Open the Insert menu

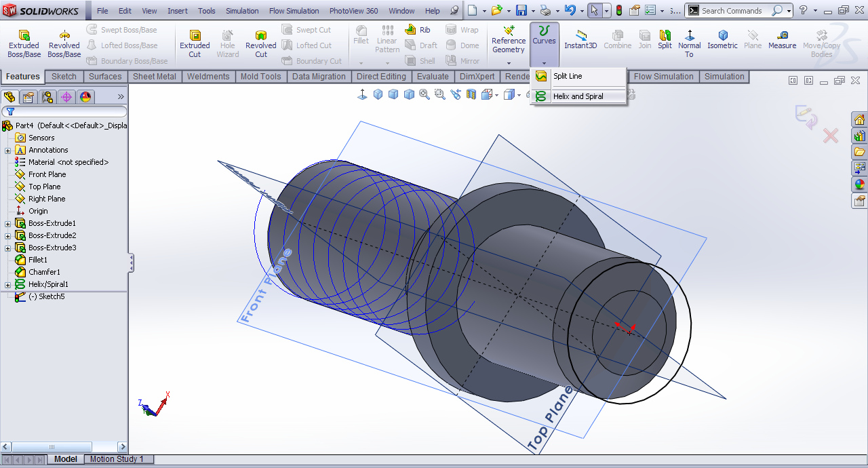(x=178, y=11)
